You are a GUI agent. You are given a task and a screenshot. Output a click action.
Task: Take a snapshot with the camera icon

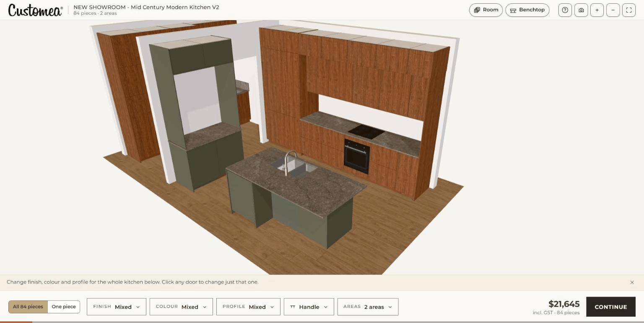pos(581,10)
